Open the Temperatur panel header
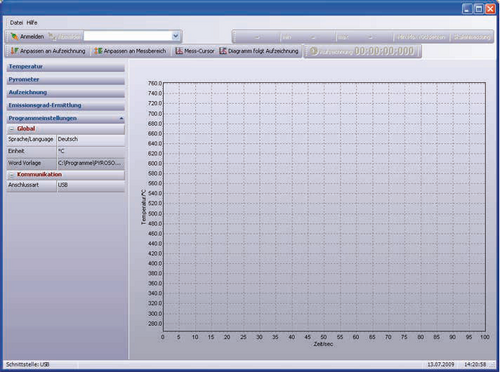The height and width of the screenshot is (372, 500). pos(66,67)
